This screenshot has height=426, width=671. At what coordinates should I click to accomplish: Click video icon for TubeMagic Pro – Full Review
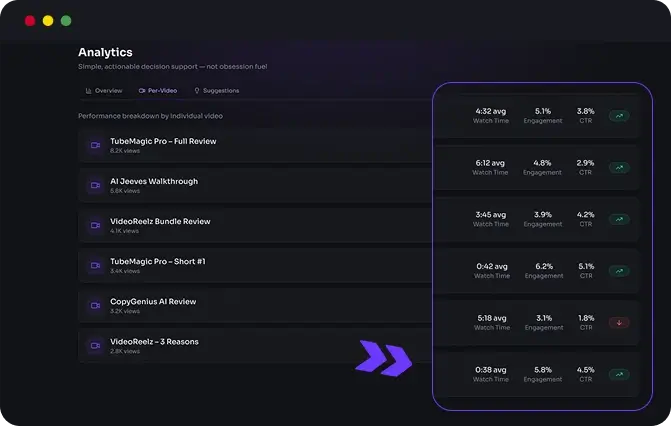pos(95,145)
